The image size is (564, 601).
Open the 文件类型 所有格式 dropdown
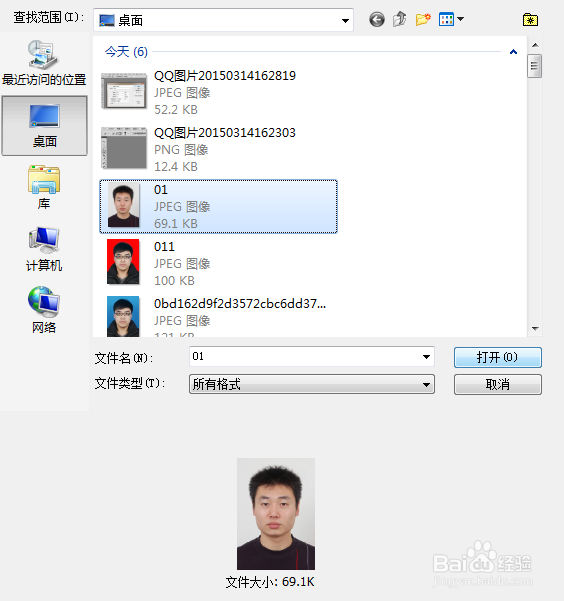(x=312, y=384)
